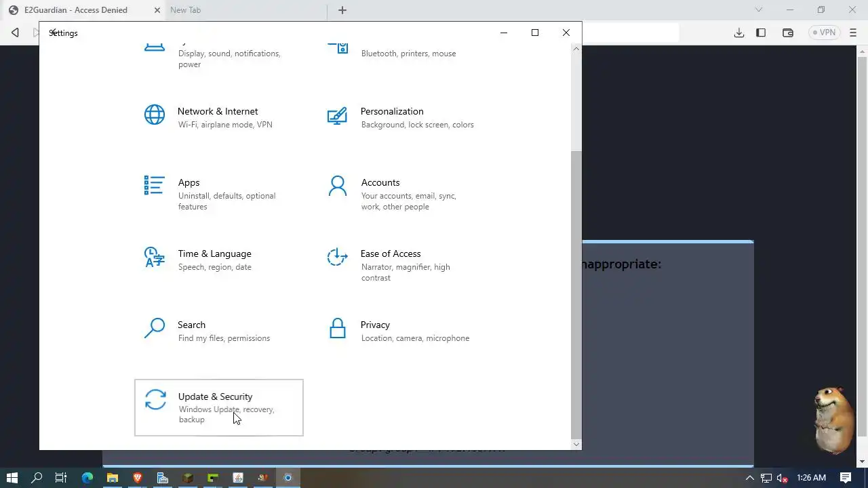This screenshot has width=868, height=488.
Task: Click the browser back arrow
Action: point(15,33)
